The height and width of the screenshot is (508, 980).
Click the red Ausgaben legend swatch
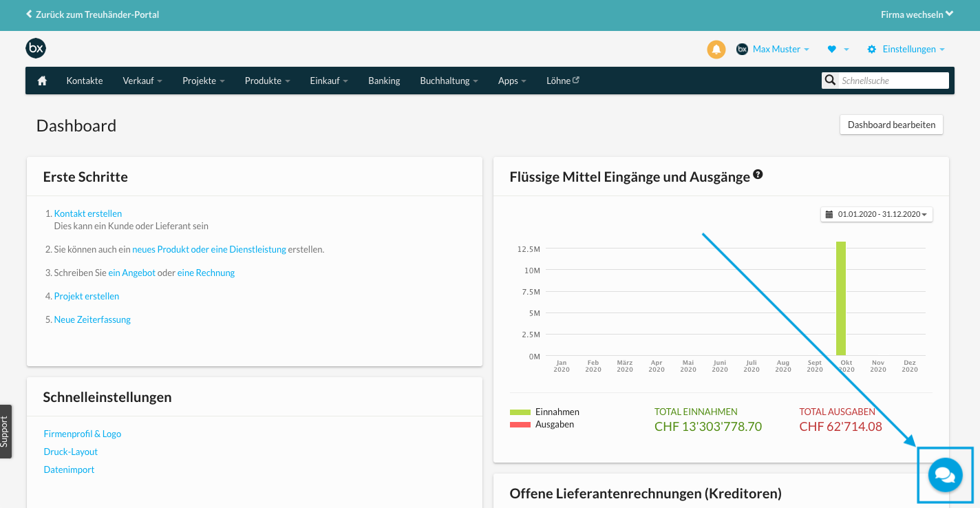click(x=520, y=424)
